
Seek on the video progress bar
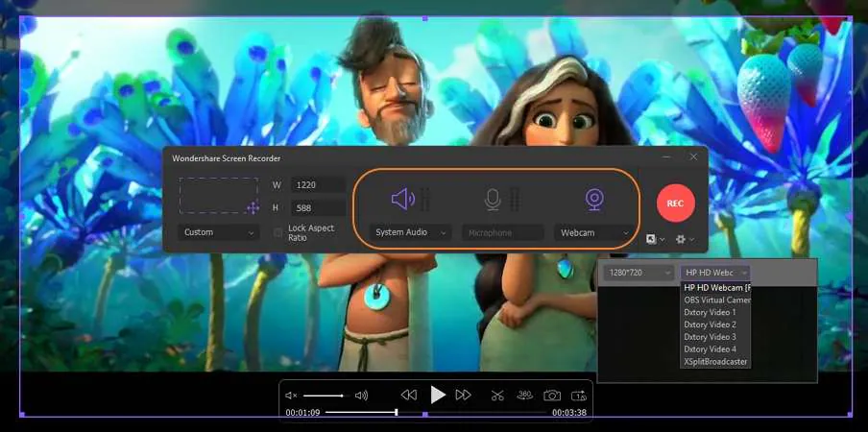coord(436,412)
